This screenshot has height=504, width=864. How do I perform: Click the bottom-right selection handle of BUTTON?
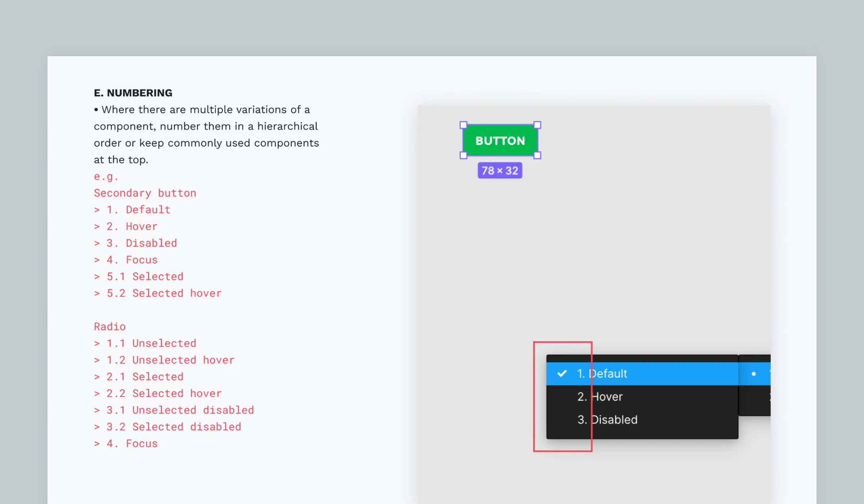pyautogui.click(x=537, y=156)
